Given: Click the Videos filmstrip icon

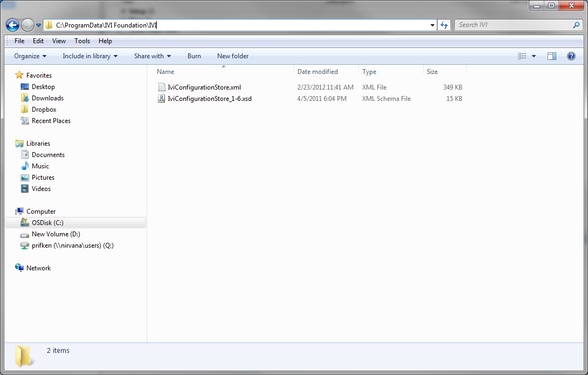Looking at the screenshot, I should coord(25,189).
